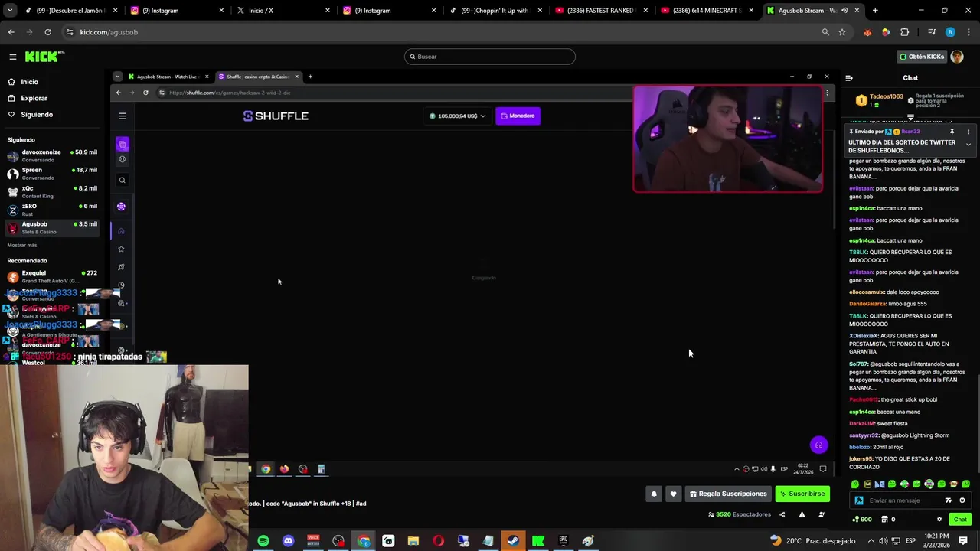Open Kick profile avatar menu
The height and width of the screenshot is (551, 980).
tap(957, 57)
